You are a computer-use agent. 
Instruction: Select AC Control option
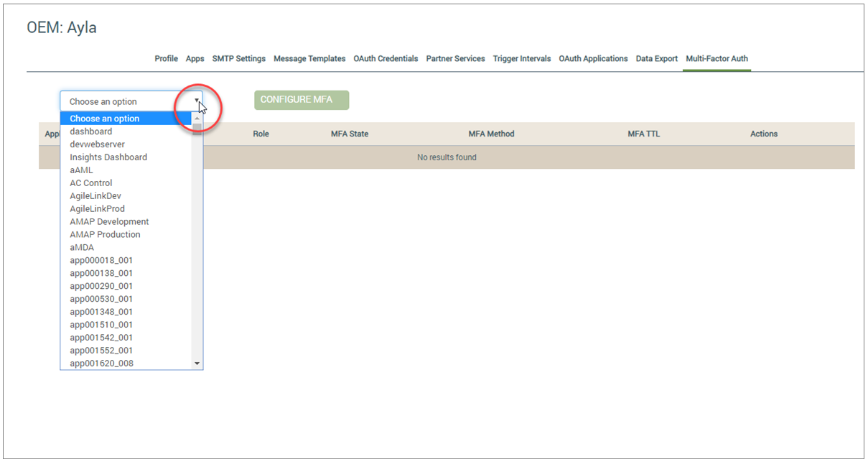(x=126, y=183)
